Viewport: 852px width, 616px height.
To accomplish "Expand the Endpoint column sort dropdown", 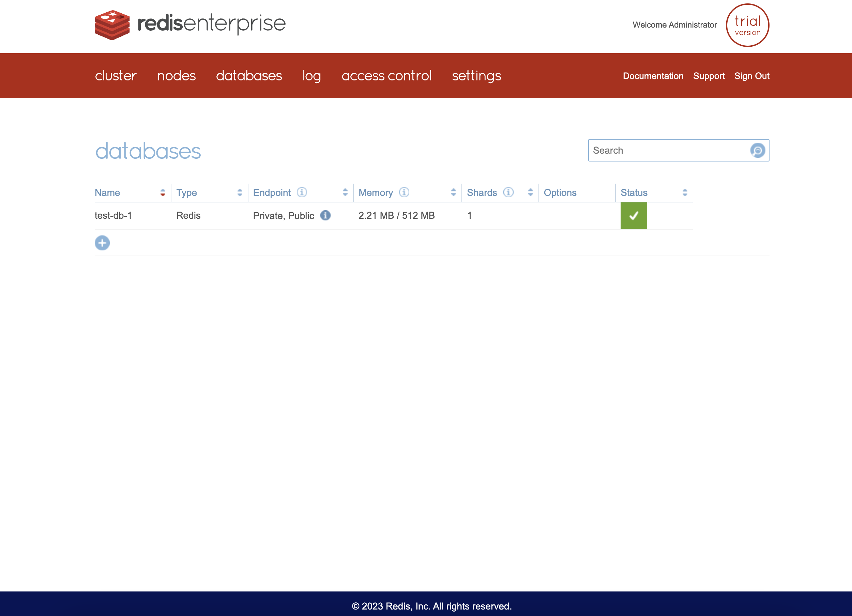I will pos(345,192).
